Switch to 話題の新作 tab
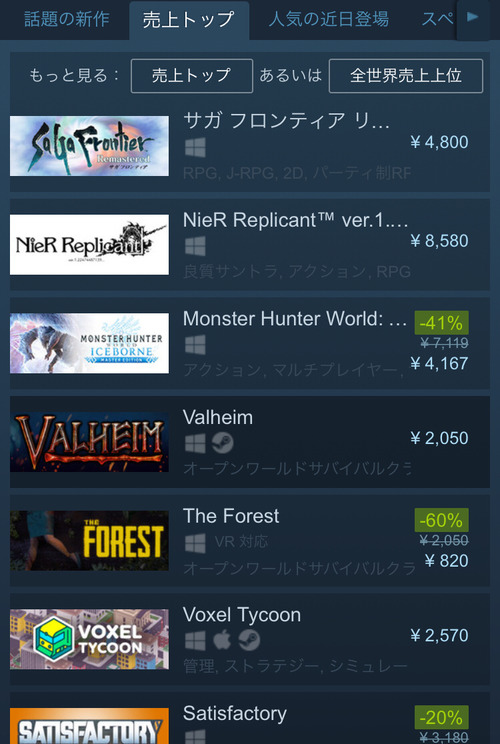This screenshot has width=500, height=744. click(66, 19)
